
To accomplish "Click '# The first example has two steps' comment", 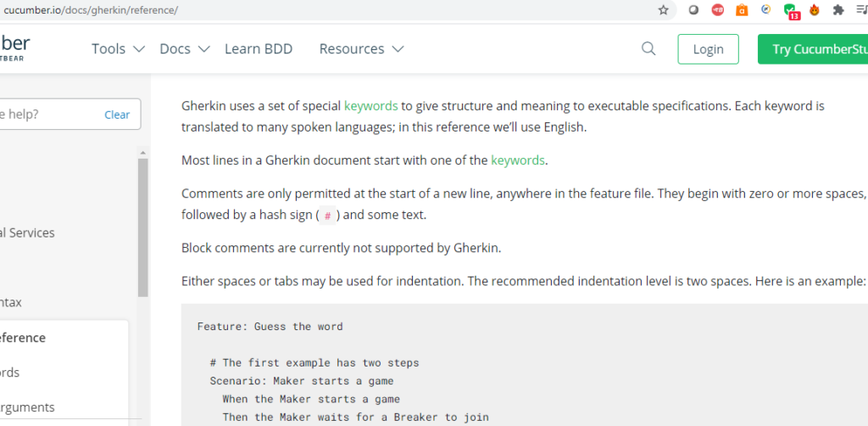I will coord(314,363).
